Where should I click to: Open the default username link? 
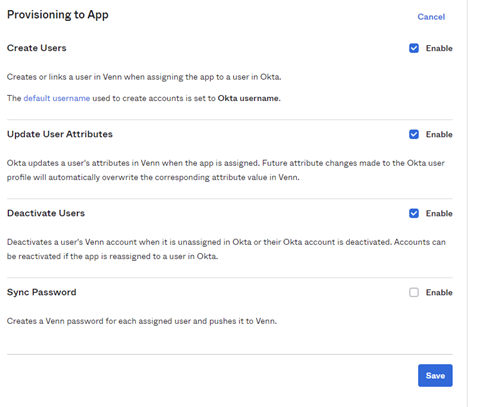[57, 98]
